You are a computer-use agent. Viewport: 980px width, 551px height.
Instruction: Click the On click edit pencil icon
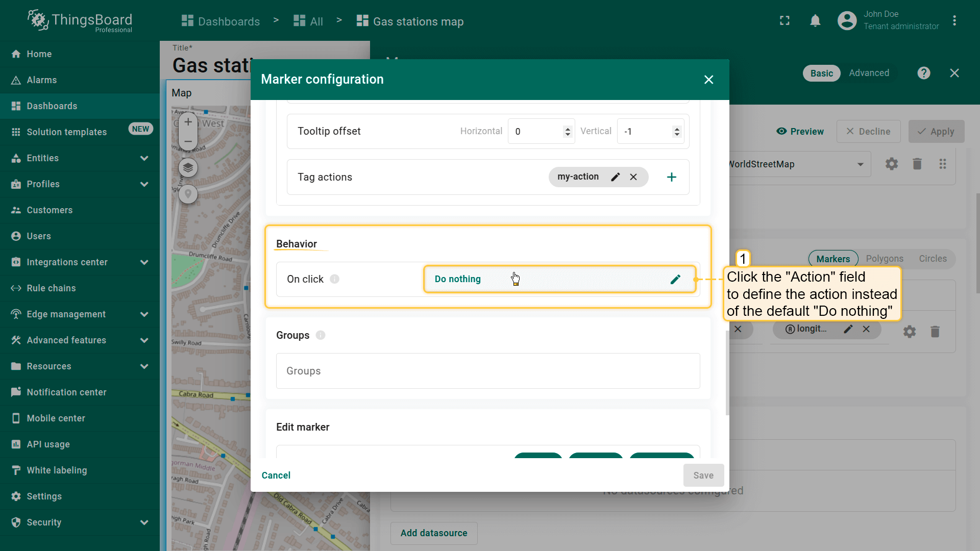coord(675,279)
